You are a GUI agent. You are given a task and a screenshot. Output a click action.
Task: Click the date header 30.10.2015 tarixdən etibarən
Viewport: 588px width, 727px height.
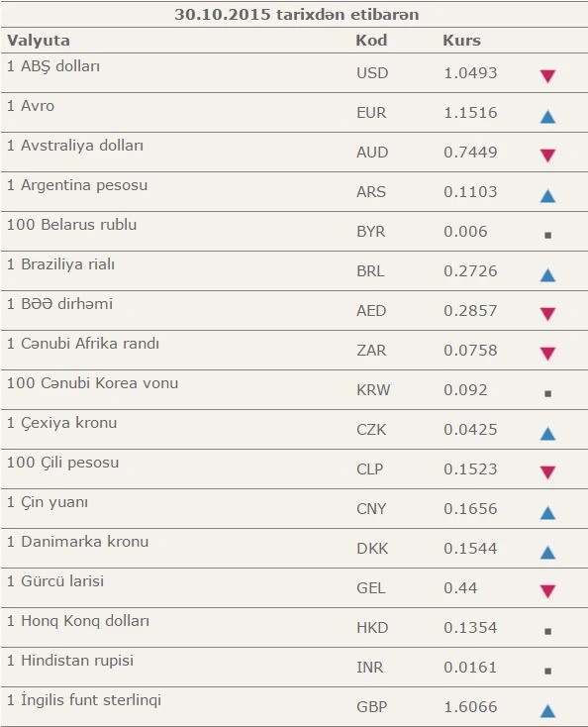point(297,15)
